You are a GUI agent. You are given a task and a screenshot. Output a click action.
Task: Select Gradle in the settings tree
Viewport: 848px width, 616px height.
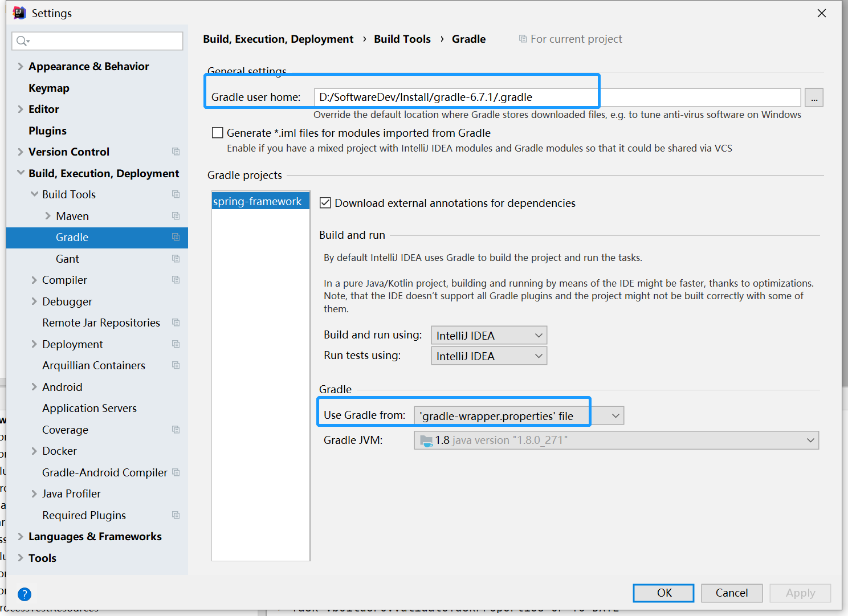click(97, 237)
